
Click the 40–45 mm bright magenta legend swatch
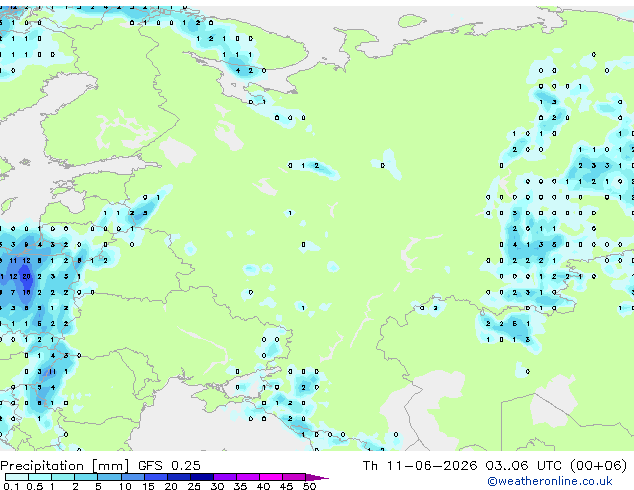[271, 477]
